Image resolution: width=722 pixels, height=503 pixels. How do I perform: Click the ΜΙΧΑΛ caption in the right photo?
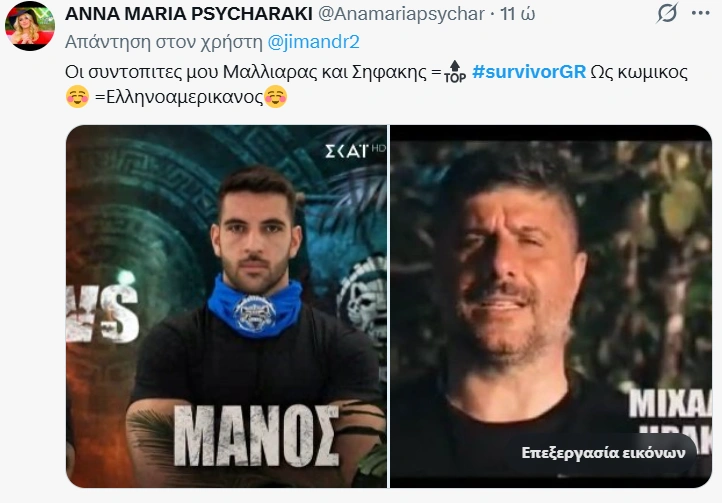pos(670,403)
